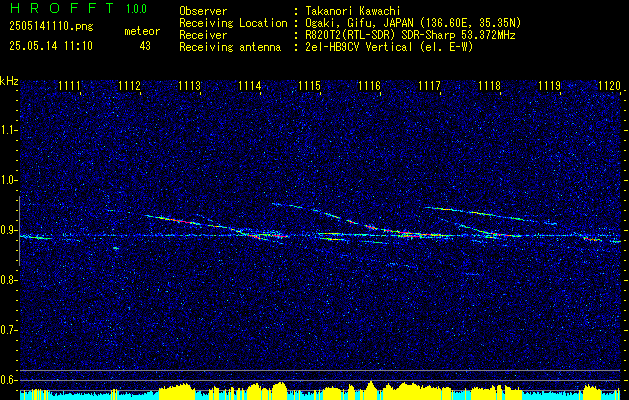The image size is (629, 400).
Task: Click the 0.7 kHz axis tick label
Action: click(x=9, y=330)
